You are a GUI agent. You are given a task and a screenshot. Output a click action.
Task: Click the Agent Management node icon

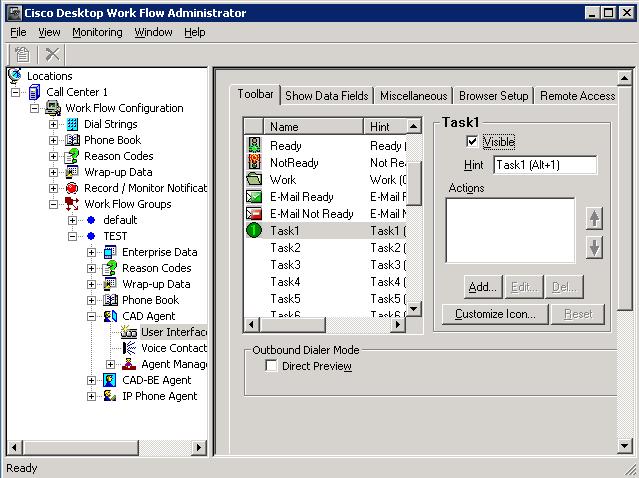point(129,364)
